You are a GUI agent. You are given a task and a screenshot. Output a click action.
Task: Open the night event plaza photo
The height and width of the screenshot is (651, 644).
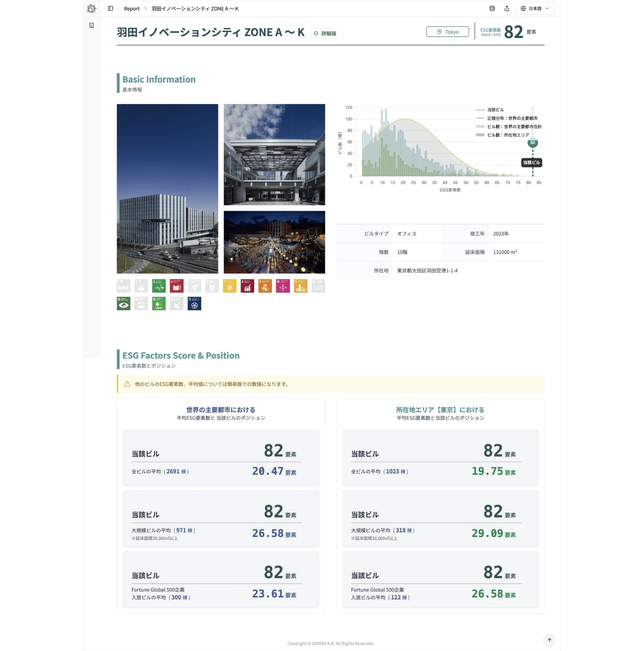click(274, 242)
